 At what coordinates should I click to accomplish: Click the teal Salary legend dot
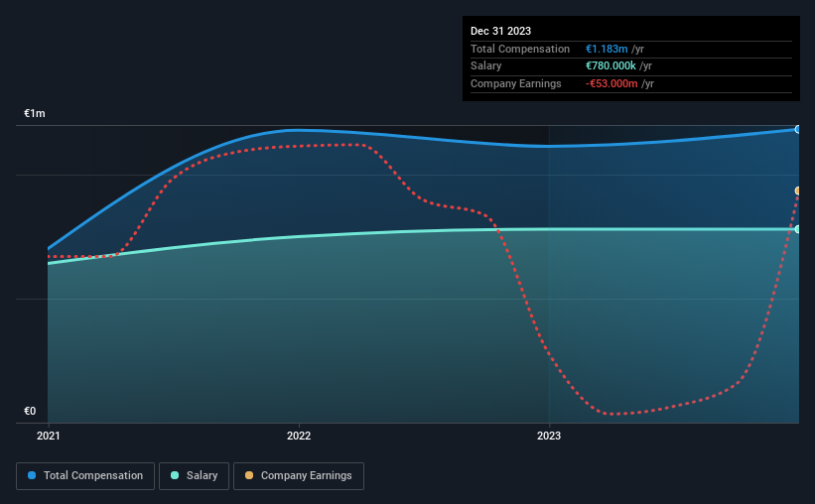pyautogui.click(x=175, y=475)
